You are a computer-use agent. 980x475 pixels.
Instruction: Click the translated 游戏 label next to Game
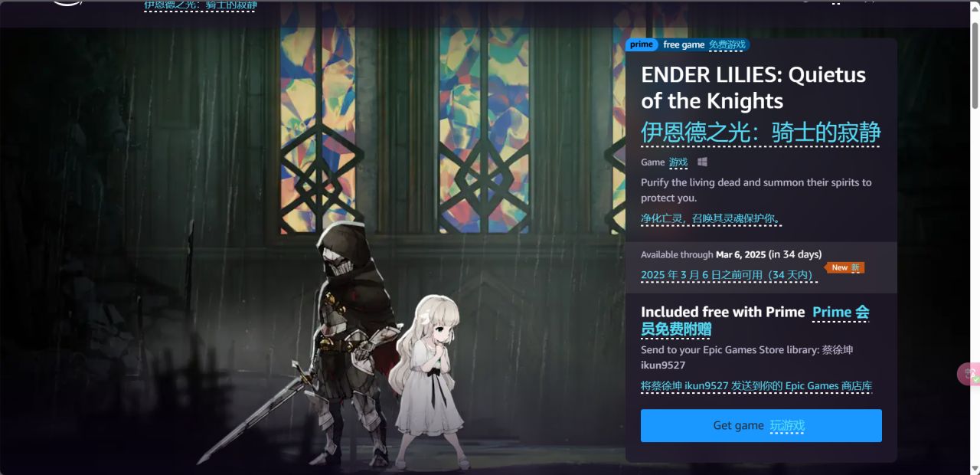[678, 162]
